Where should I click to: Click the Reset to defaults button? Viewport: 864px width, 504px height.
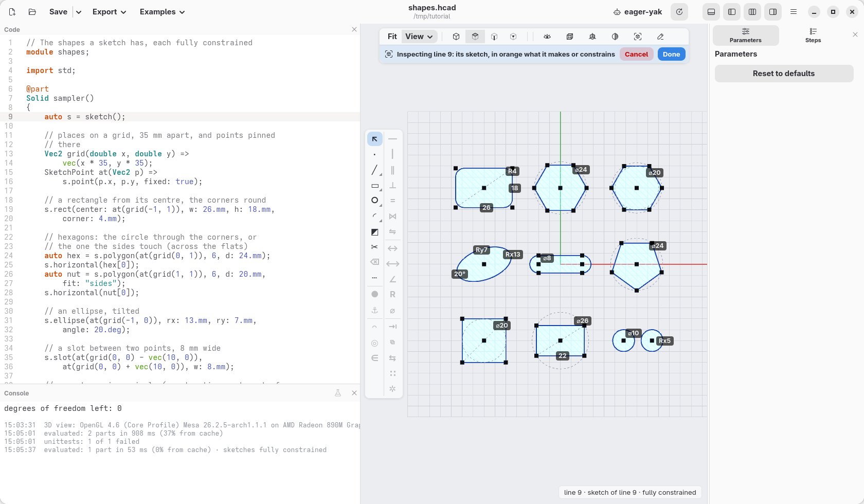tap(784, 74)
